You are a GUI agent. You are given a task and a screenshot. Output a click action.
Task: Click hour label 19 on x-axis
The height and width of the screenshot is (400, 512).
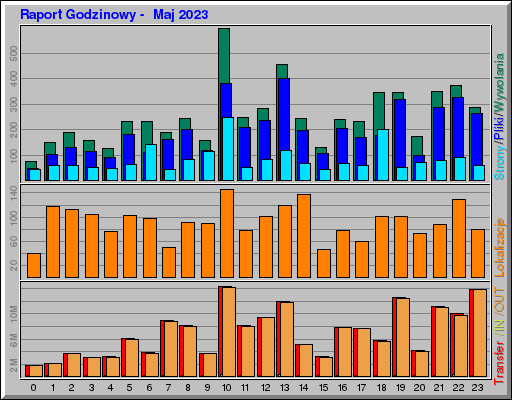400,388
